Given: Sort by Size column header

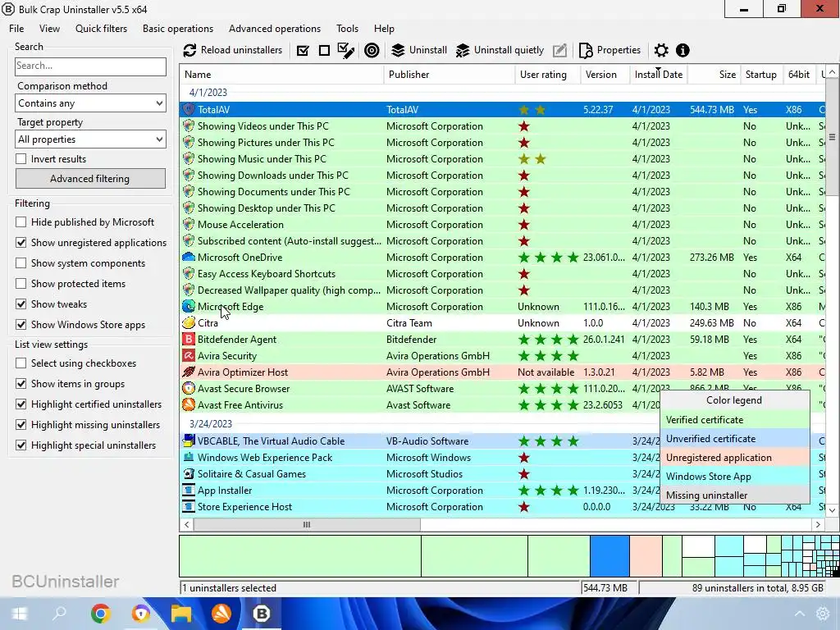Looking at the screenshot, I should (714, 75).
